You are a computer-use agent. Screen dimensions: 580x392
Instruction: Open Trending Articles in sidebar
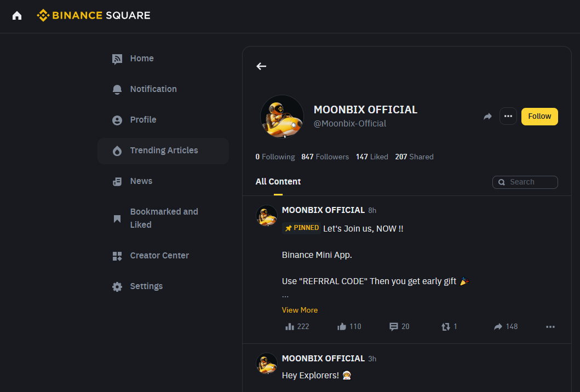[163, 151]
